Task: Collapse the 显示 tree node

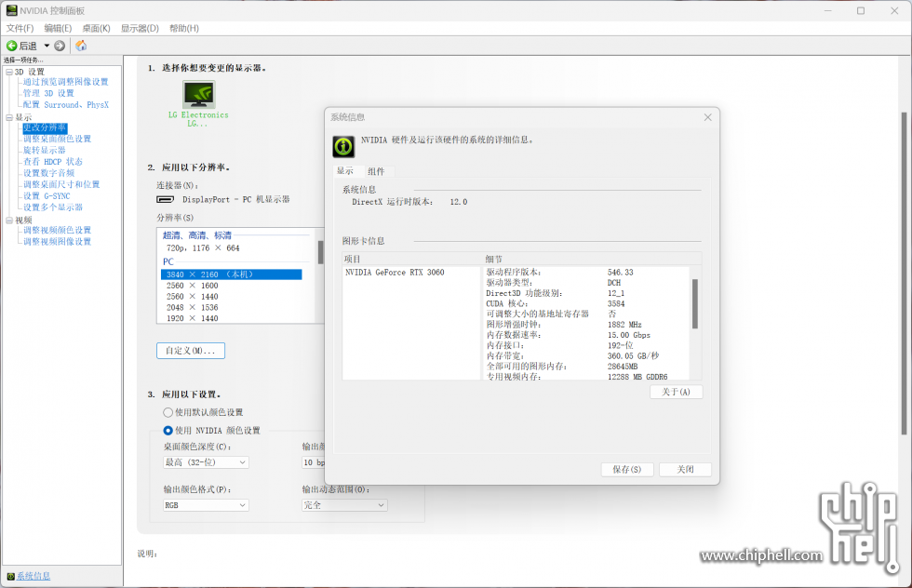Action: pos(9,117)
